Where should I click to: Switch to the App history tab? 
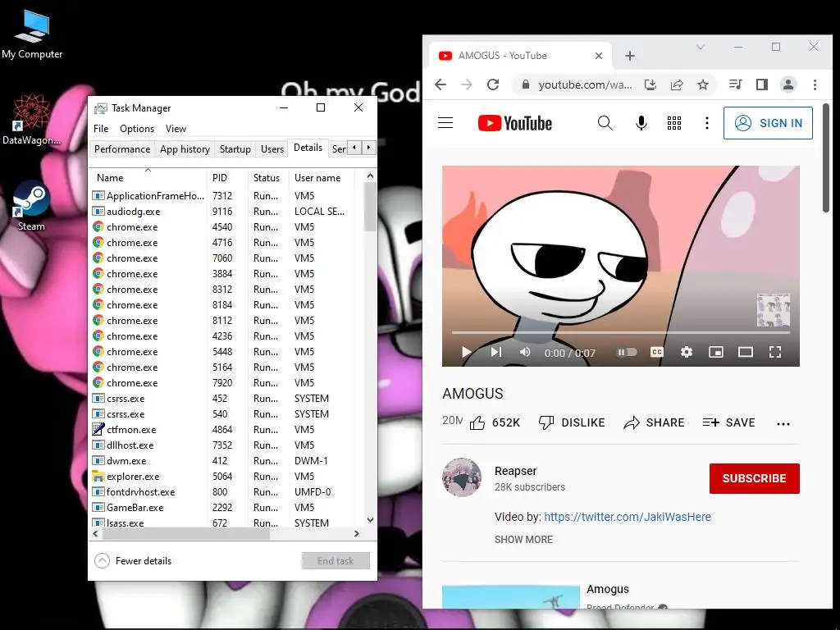click(x=185, y=149)
